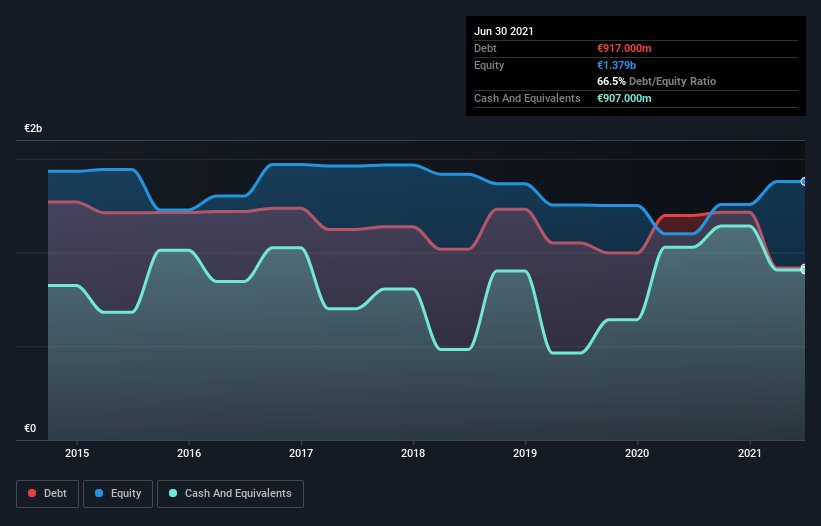Click the blue Equity legend dot
821x526 pixels.
[99, 493]
